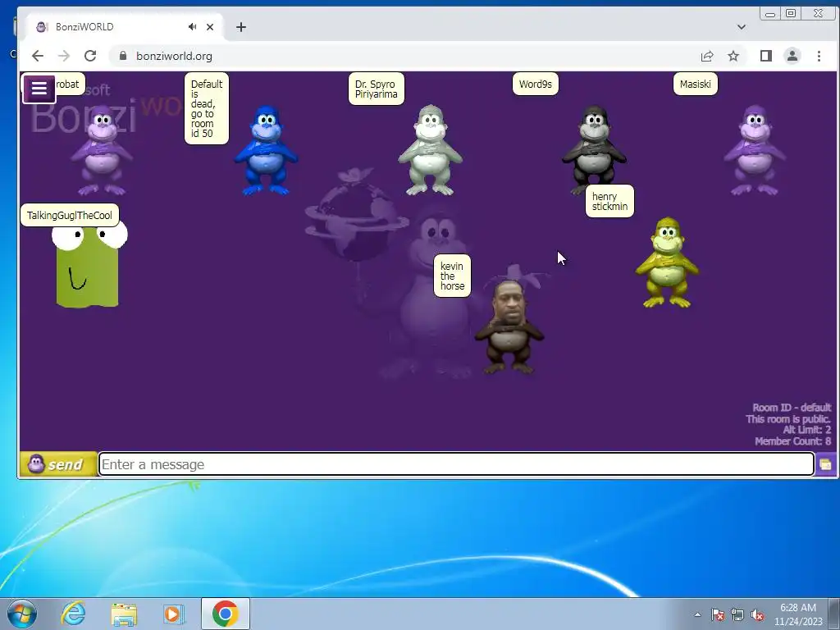Open Chrome profile menu
840x630 pixels.
(x=792, y=56)
